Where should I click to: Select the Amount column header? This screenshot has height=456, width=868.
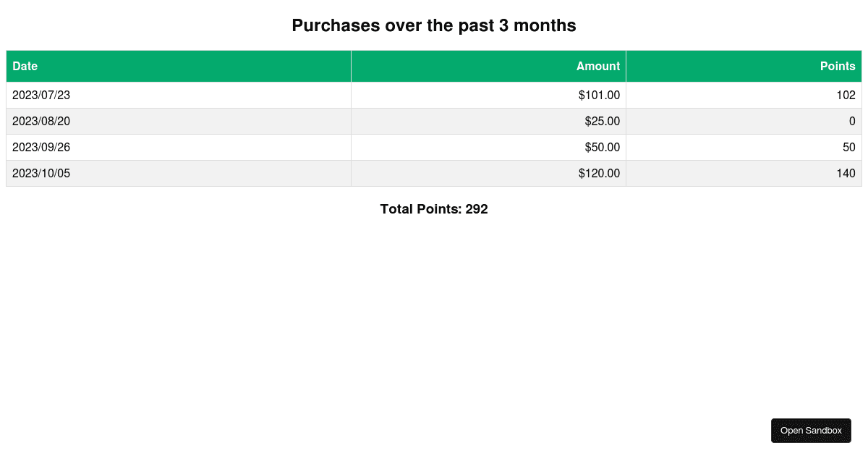pos(489,66)
